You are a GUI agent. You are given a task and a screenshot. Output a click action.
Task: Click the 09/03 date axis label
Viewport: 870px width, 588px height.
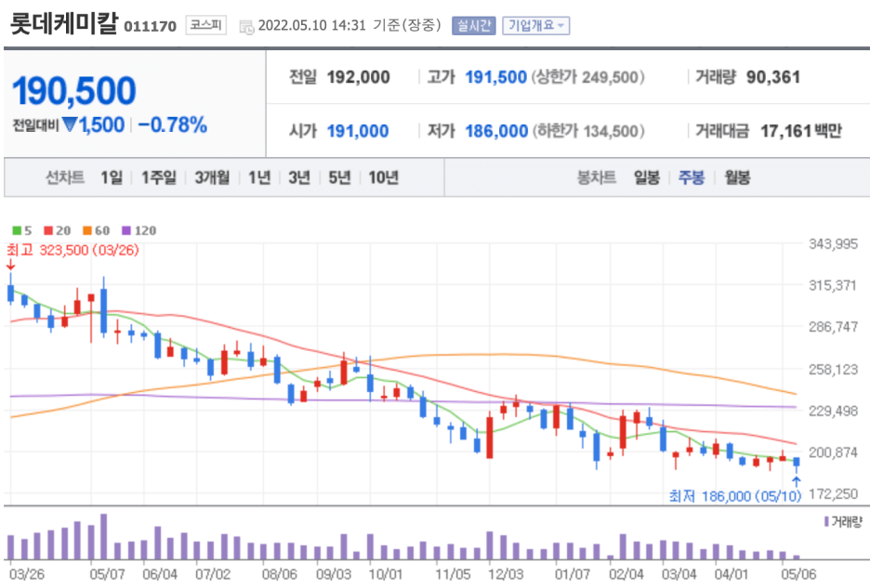[x=334, y=574]
